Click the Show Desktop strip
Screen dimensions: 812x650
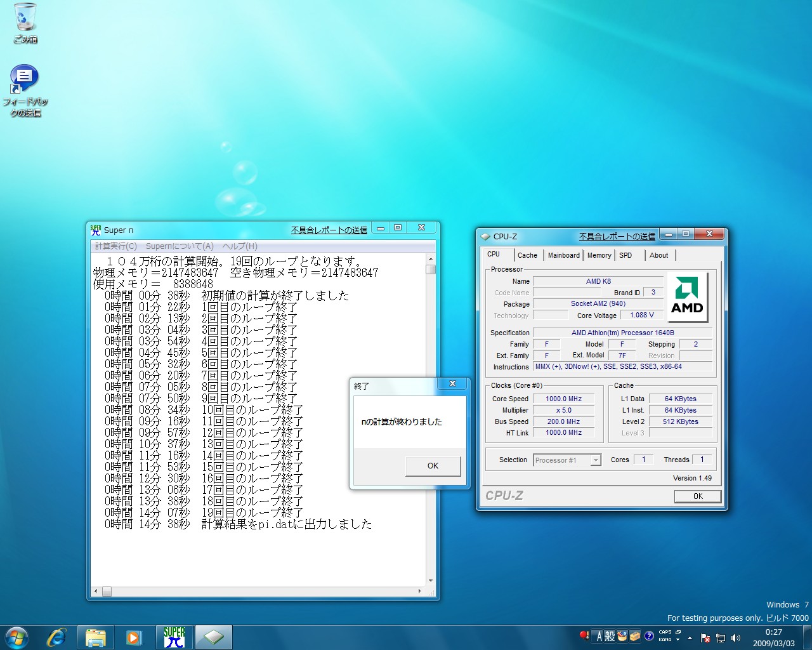(x=807, y=637)
